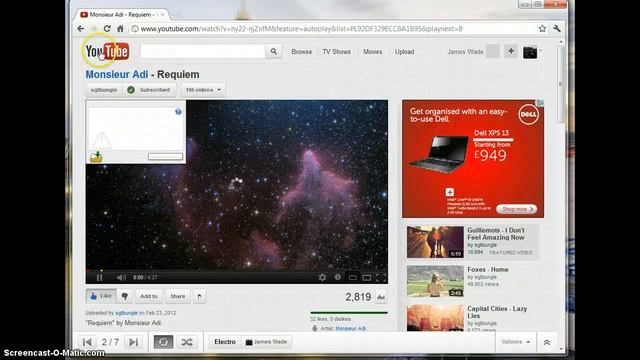The width and height of the screenshot is (640, 360).
Task: Go back in browser history
Action: pyautogui.click(x=81, y=29)
